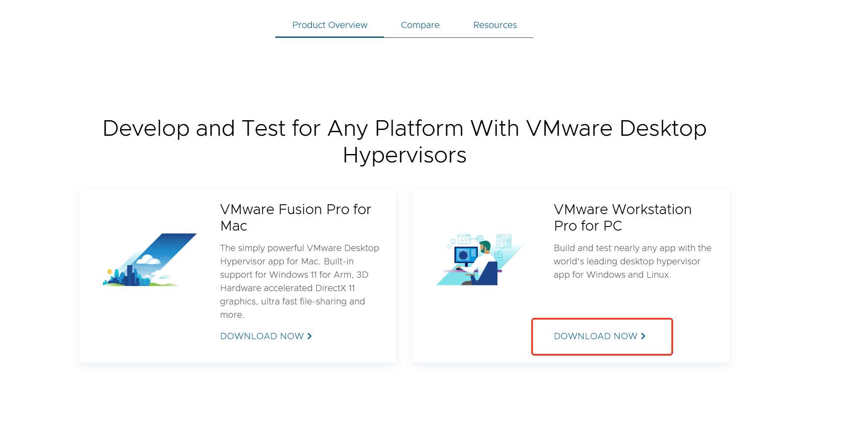
Task: Click the Workstation description starting 'Build and test'
Action: pos(632,261)
